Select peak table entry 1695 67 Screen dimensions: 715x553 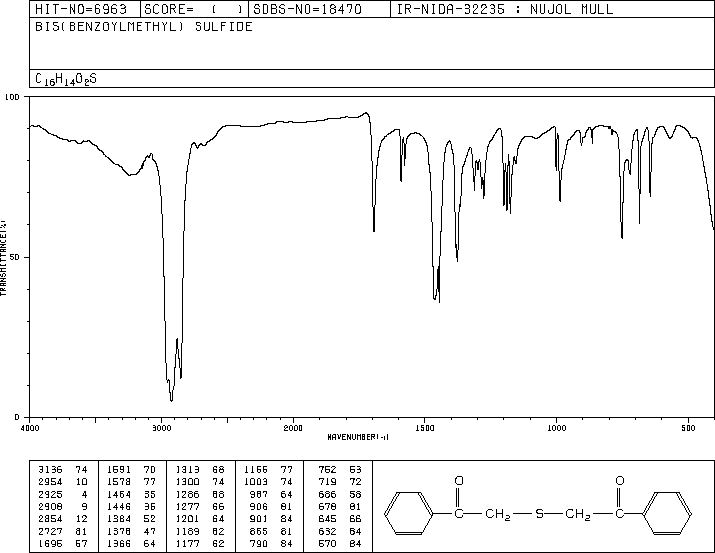pyautogui.click(x=63, y=543)
